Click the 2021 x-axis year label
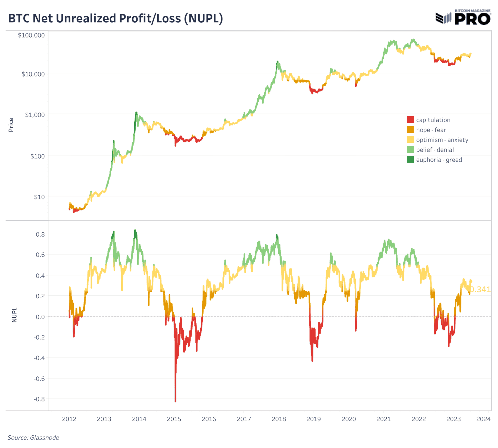 (383, 419)
